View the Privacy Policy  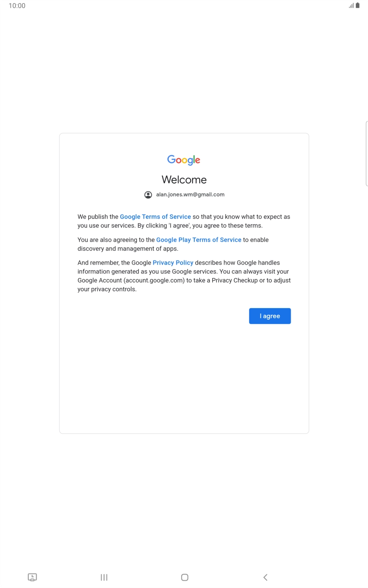coord(173,262)
